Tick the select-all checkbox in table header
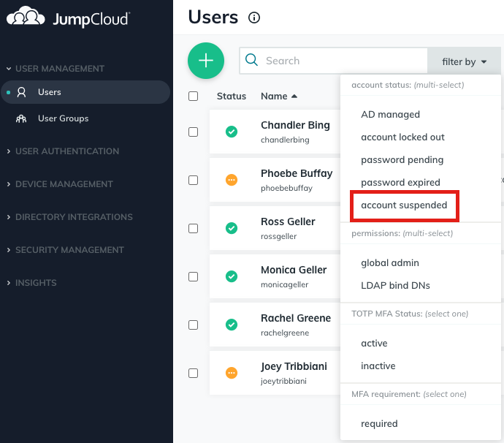The height and width of the screenshot is (443, 504). coord(194,96)
